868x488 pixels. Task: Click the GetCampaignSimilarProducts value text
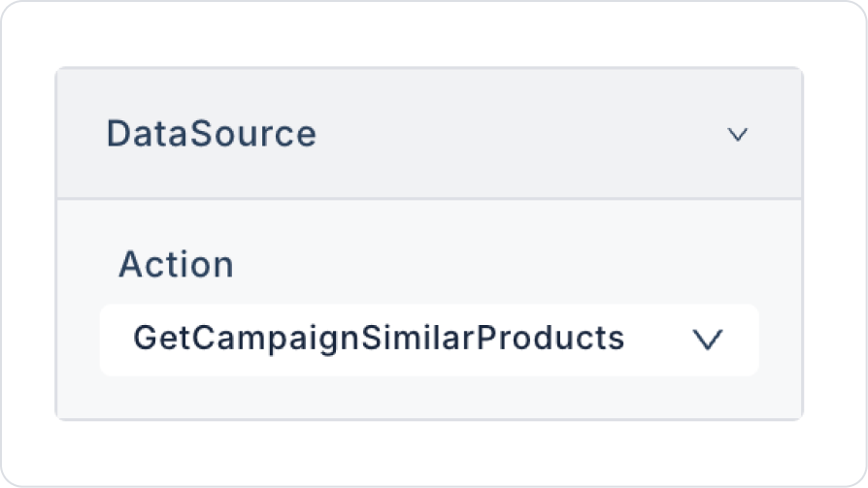point(378,338)
